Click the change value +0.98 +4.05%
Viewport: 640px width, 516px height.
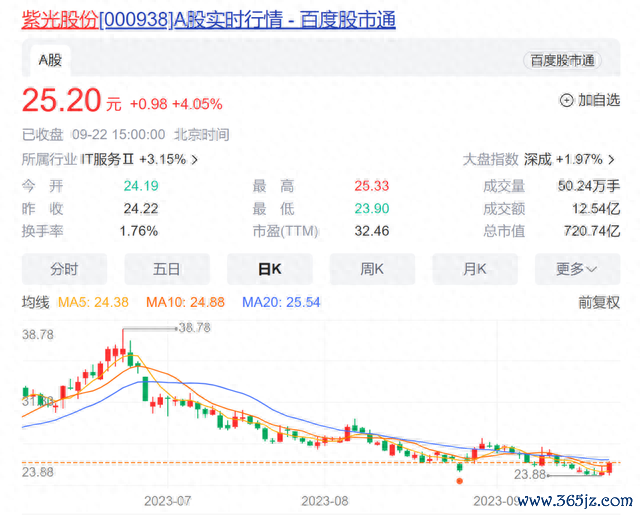click(176, 104)
